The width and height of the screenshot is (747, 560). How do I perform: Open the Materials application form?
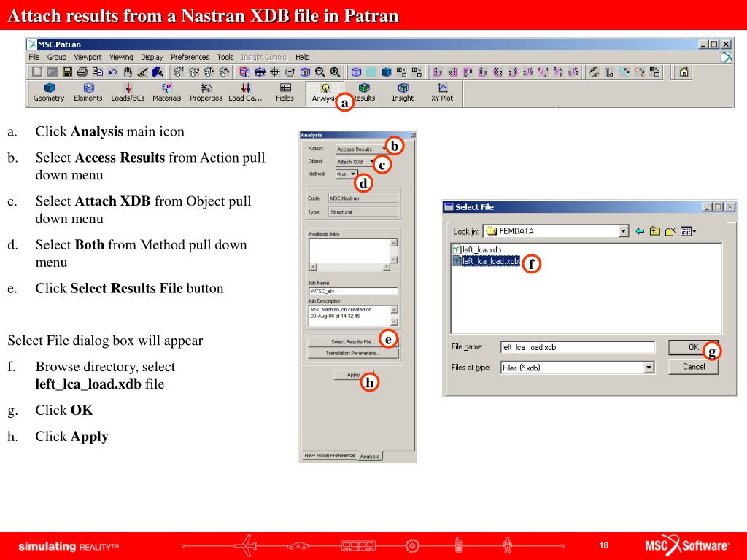[167, 93]
